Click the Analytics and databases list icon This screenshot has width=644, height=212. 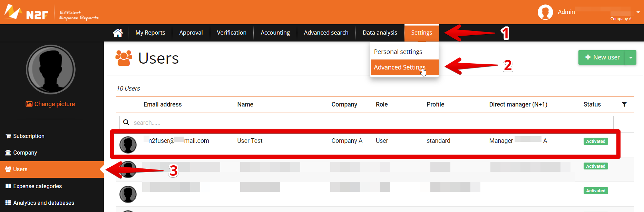point(8,203)
